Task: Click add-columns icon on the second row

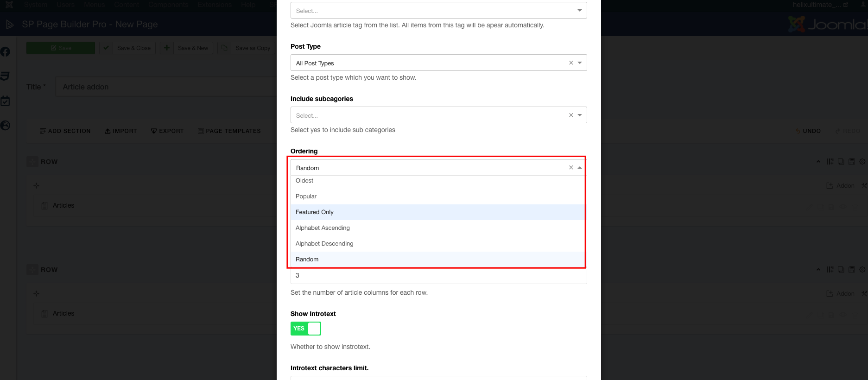Action: pos(830,270)
